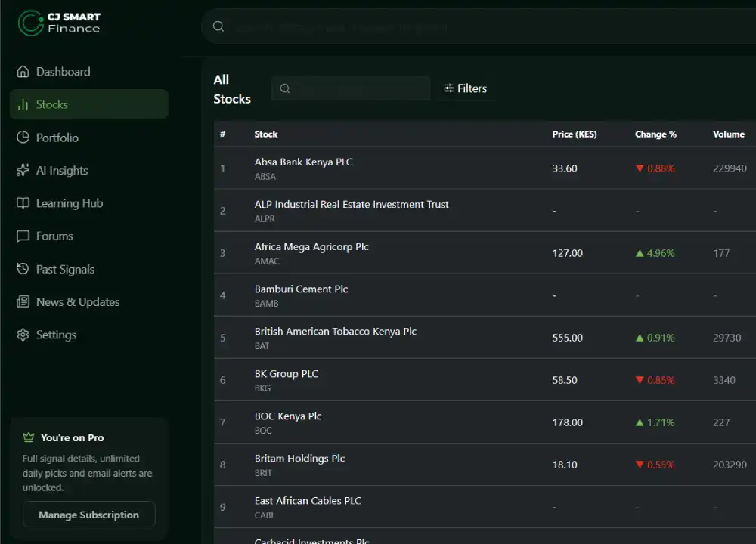
Task: Click the News & Updates newspaper icon
Action: tap(23, 301)
